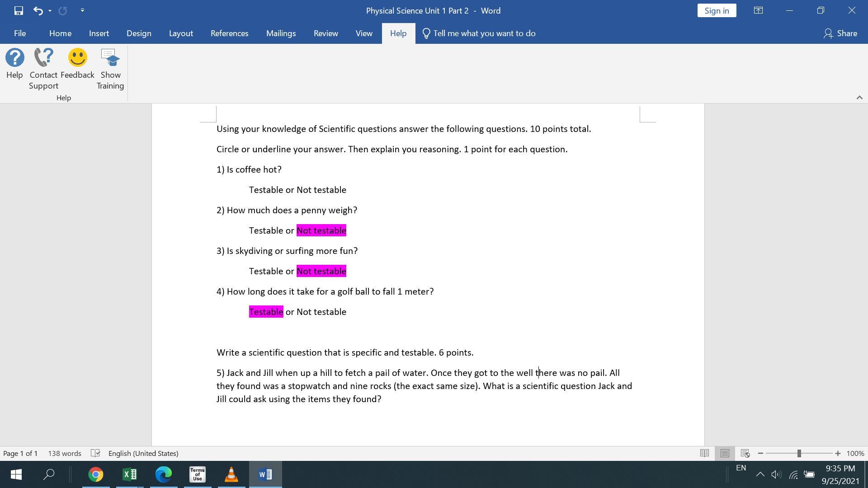Expand the Undo history dropdown arrow
This screenshot has height=488, width=868.
point(50,10)
